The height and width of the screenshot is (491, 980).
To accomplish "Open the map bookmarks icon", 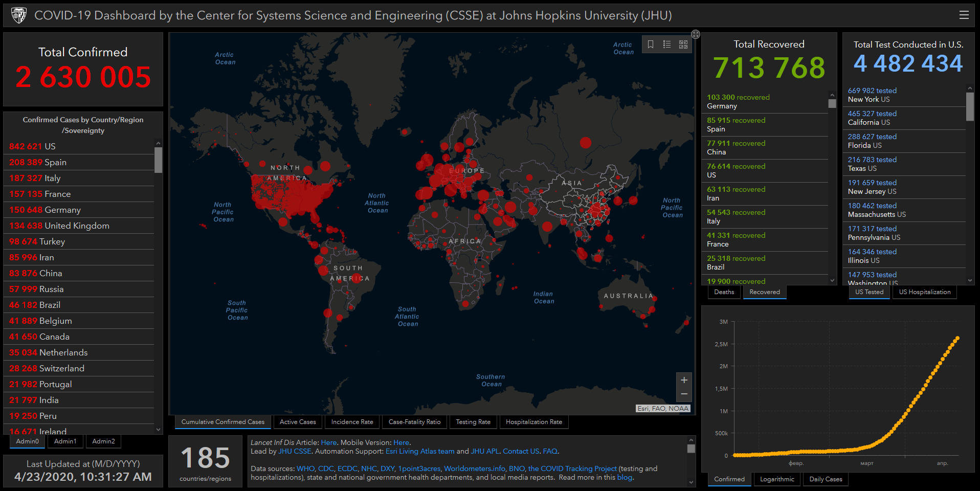I will [651, 44].
